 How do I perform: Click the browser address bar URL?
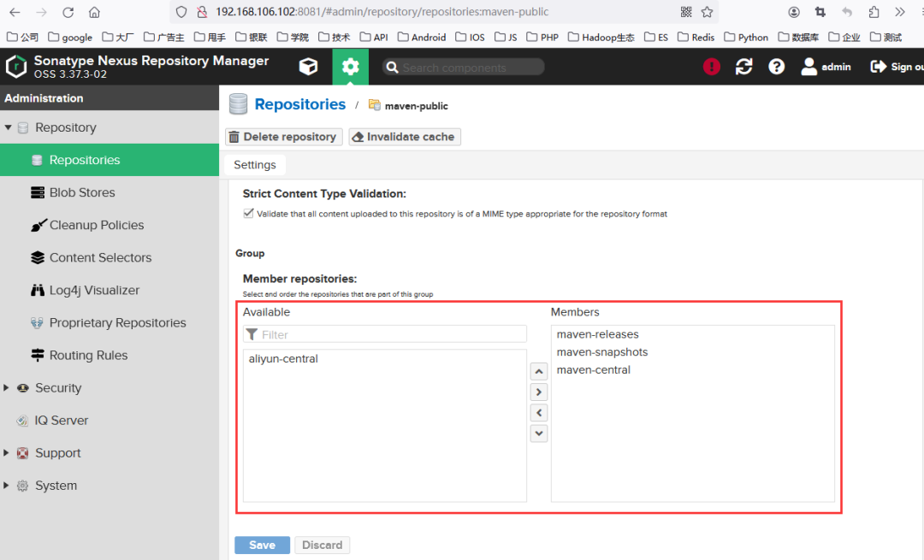382,12
